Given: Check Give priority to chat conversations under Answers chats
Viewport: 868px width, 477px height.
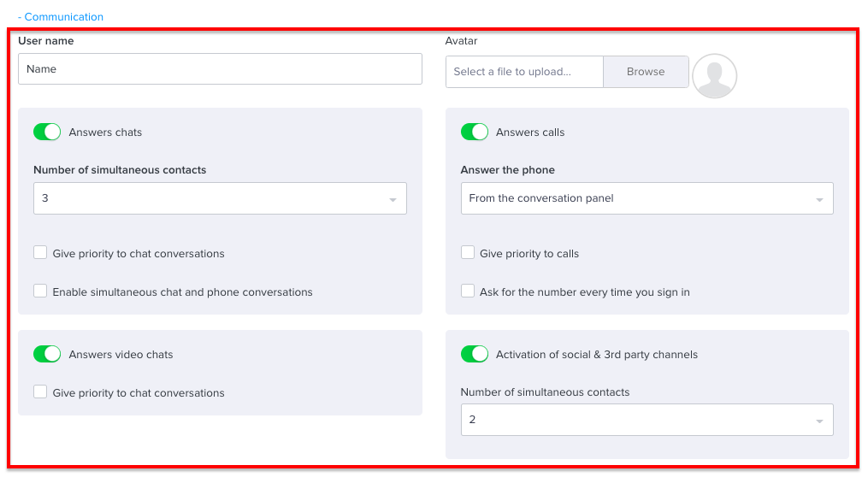Looking at the screenshot, I should point(40,253).
